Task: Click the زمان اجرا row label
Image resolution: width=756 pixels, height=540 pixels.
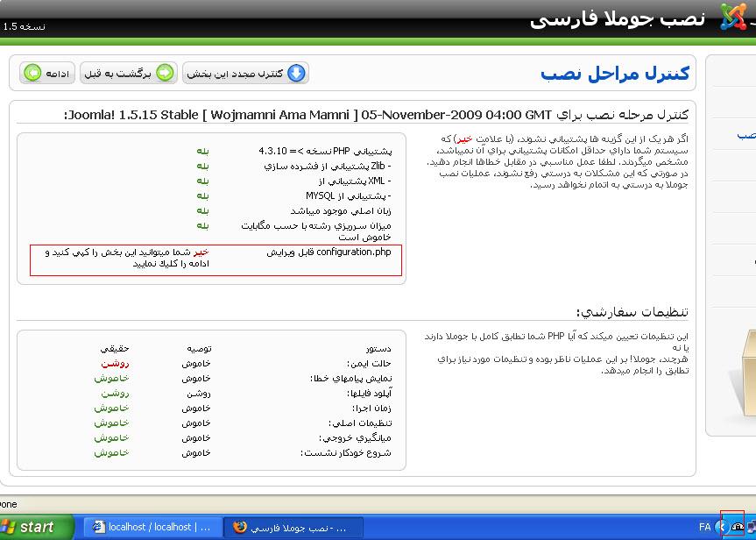Action: pos(371,409)
